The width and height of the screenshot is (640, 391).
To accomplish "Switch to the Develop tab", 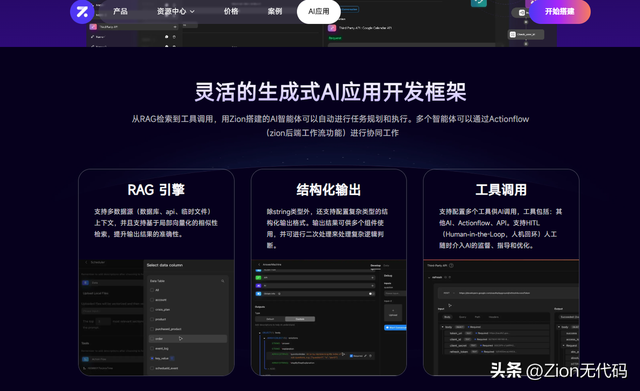I will tap(376, 265).
